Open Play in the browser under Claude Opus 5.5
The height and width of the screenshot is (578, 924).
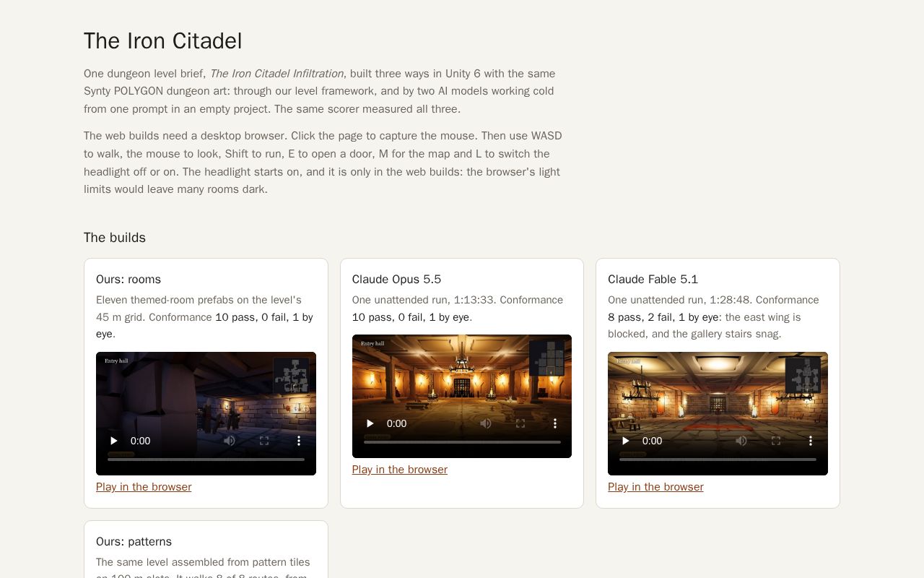tap(400, 470)
